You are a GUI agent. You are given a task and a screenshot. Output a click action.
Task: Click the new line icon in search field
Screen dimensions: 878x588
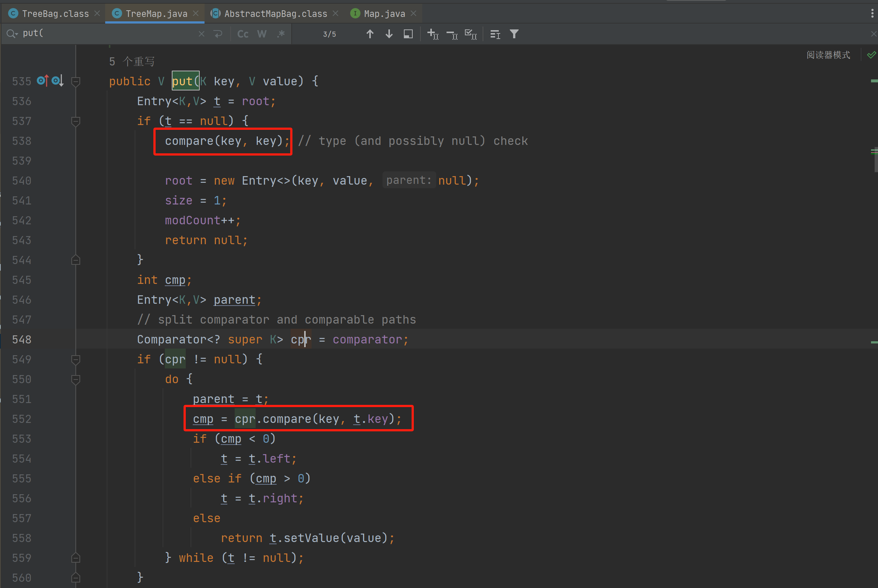[218, 34]
